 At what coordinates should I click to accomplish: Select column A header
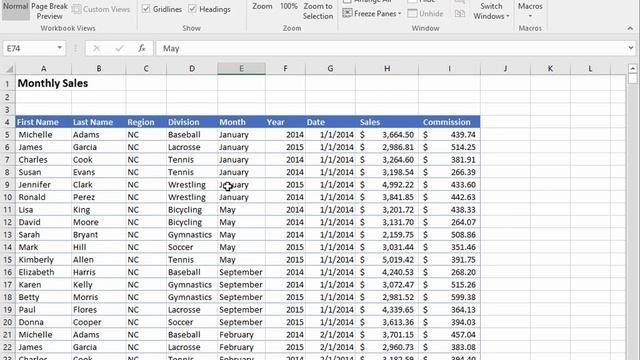43,69
